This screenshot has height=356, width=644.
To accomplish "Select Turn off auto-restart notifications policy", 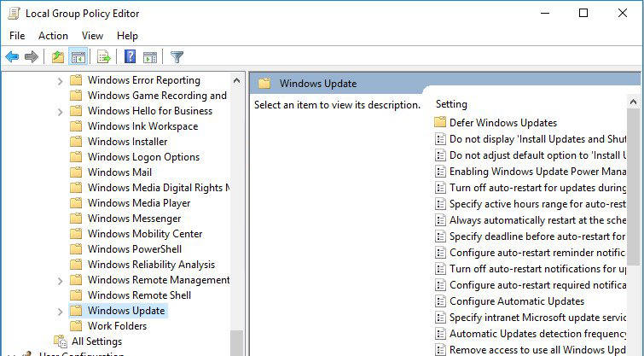I will click(537, 269).
